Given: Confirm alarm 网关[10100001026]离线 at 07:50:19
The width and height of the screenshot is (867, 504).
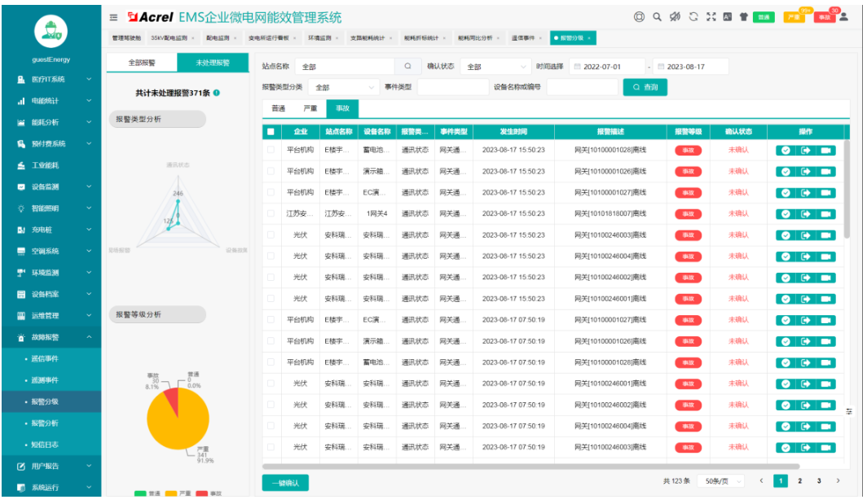Looking at the screenshot, I should pos(786,341).
